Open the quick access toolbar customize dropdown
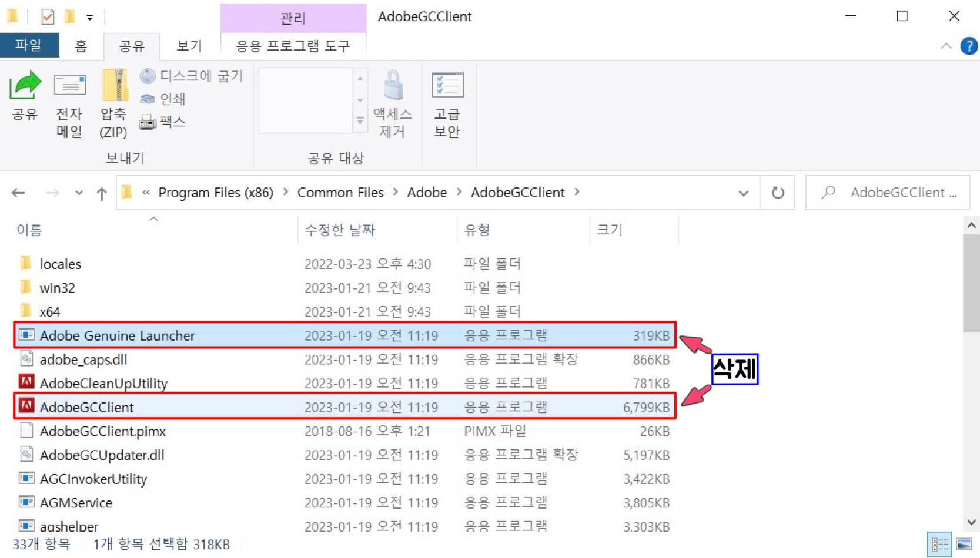980x558 pixels. (x=90, y=18)
